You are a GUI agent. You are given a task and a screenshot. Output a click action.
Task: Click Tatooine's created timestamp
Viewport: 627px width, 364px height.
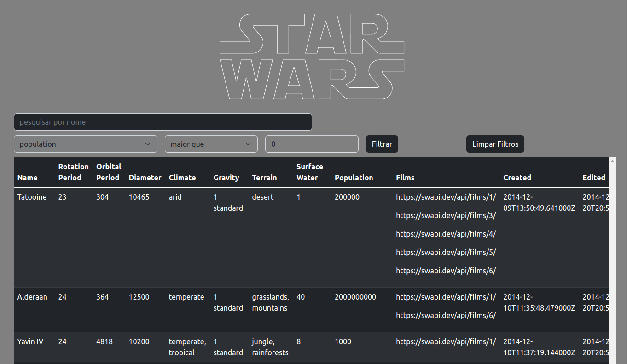click(x=540, y=202)
